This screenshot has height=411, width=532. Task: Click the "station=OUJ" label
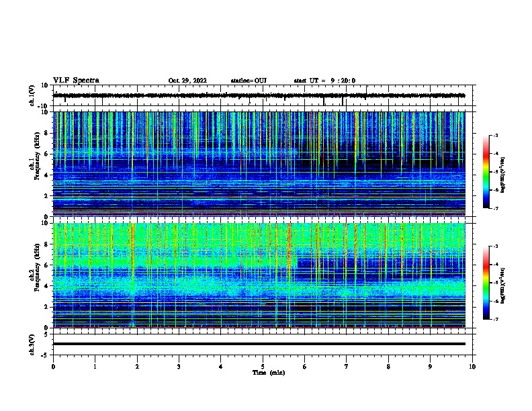[249, 81]
